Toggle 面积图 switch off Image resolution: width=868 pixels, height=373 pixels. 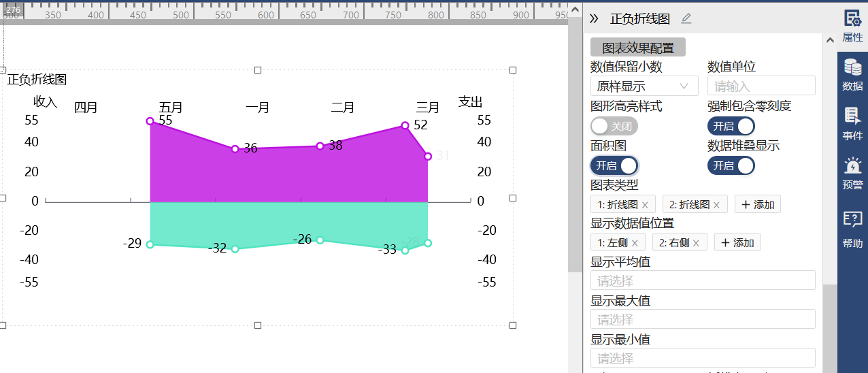point(614,165)
